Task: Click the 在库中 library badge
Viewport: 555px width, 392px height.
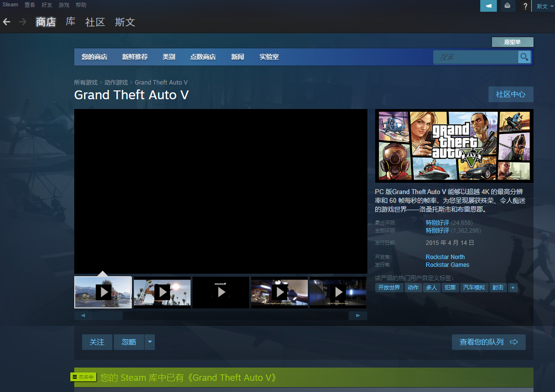Action: 84,377
